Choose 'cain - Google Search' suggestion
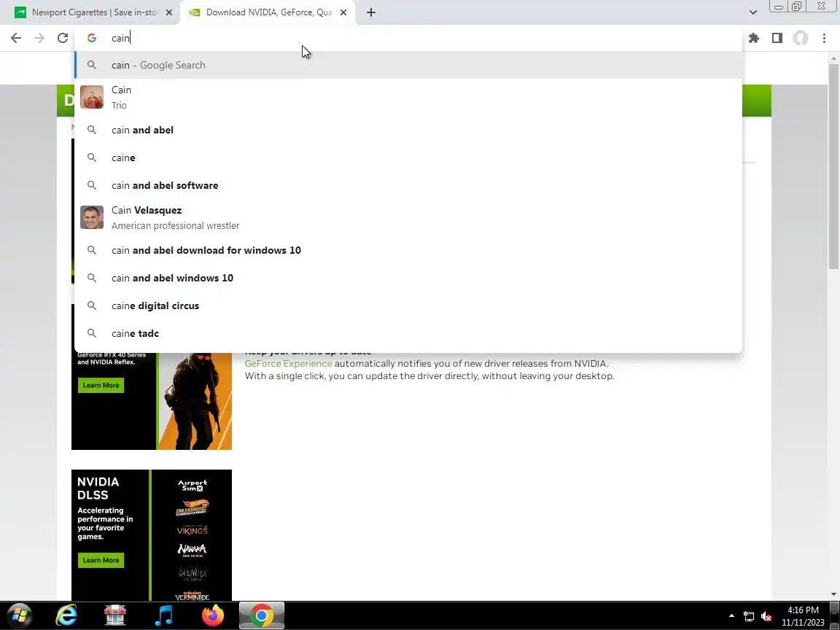This screenshot has height=630, width=840. (x=408, y=65)
